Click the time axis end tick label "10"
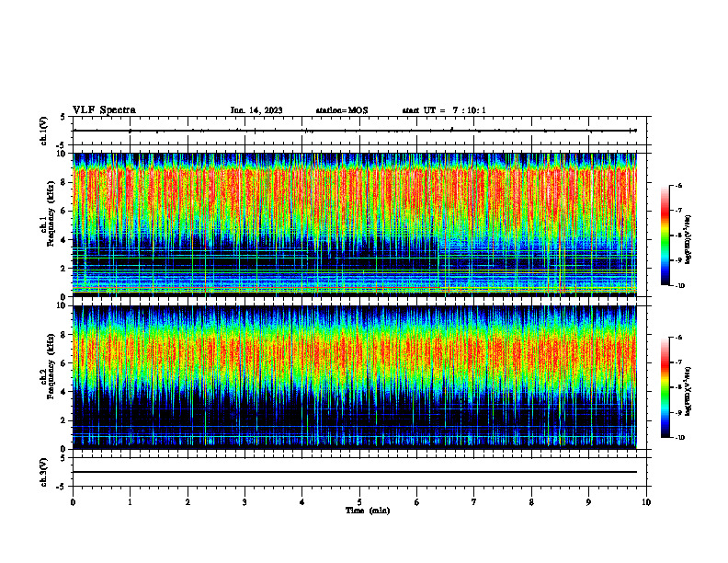728x563 pixels. (x=646, y=502)
